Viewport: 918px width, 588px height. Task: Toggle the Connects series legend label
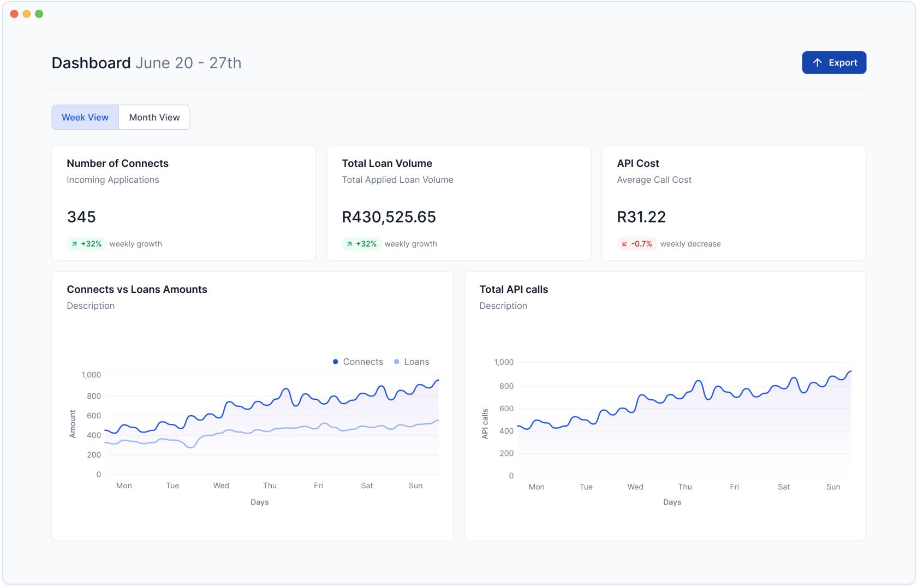pos(363,362)
